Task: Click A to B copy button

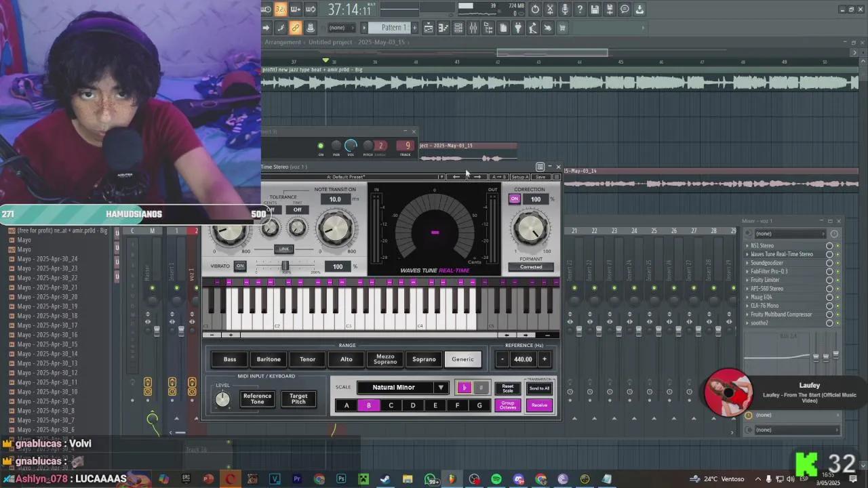Action: [499, 177]
